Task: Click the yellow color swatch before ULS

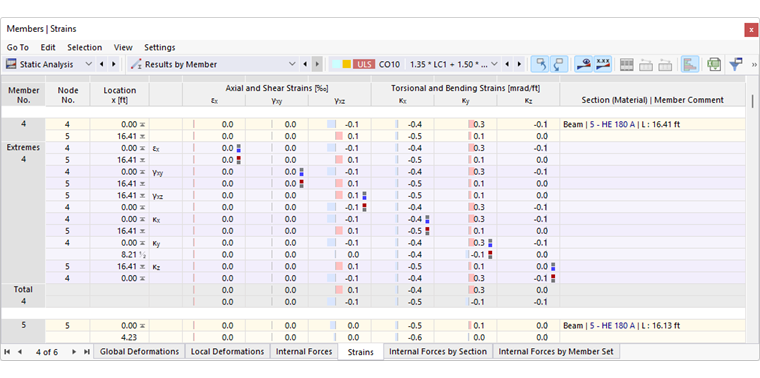Action: pyautogui.click(x=347, y=64)
